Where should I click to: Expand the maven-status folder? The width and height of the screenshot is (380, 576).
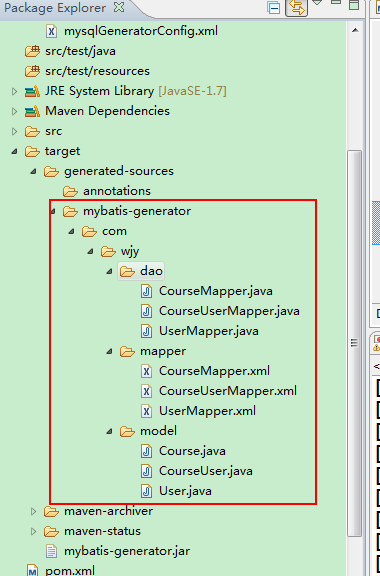pos(33,531)
